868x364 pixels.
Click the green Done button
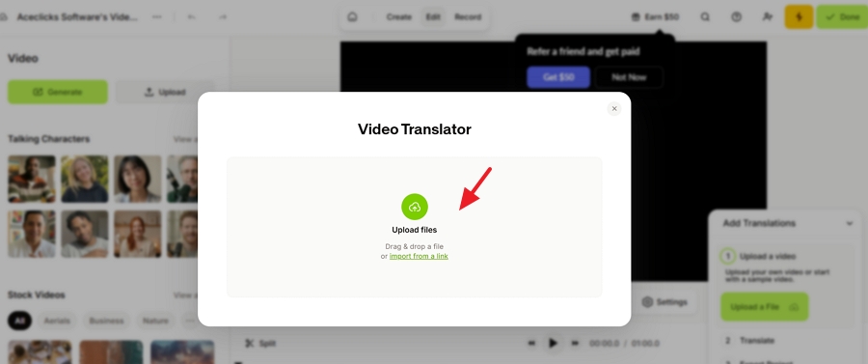(x=842, y=16)
